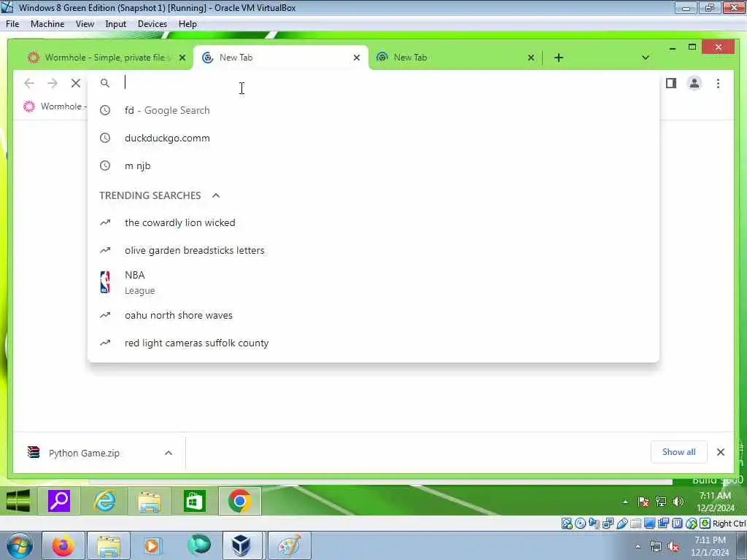Open Paint on host taskbar
747x560 pixels.
[x=289, y=545]
